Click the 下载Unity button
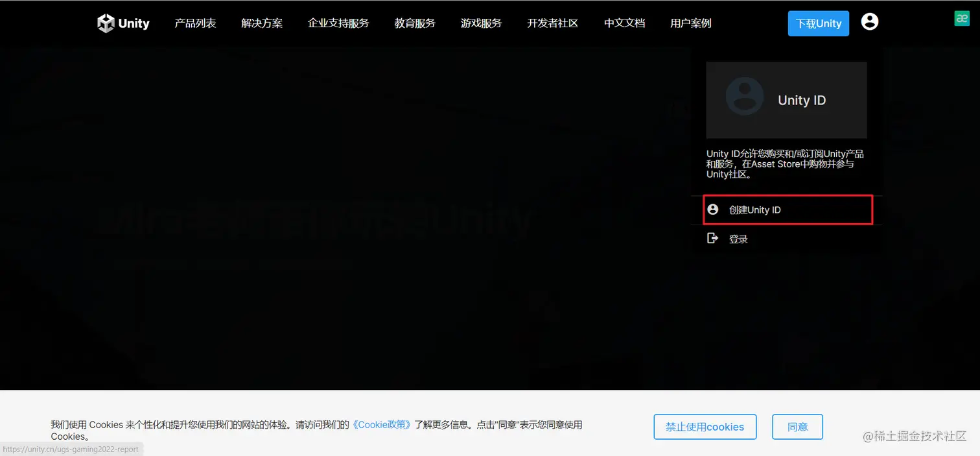980x456 pixels. pos(819,23)
